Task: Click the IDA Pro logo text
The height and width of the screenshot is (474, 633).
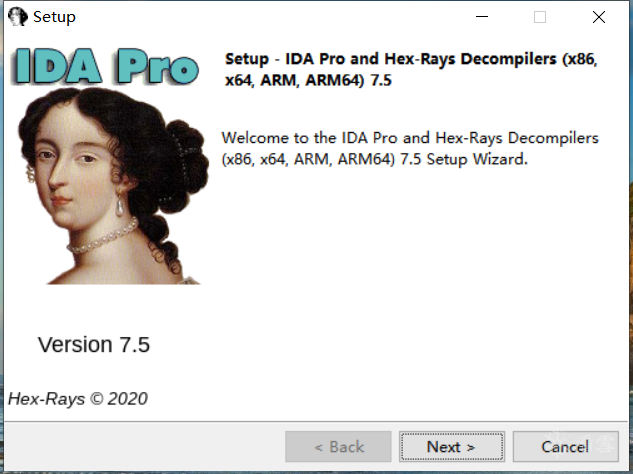Action: [x=107, y=67]
